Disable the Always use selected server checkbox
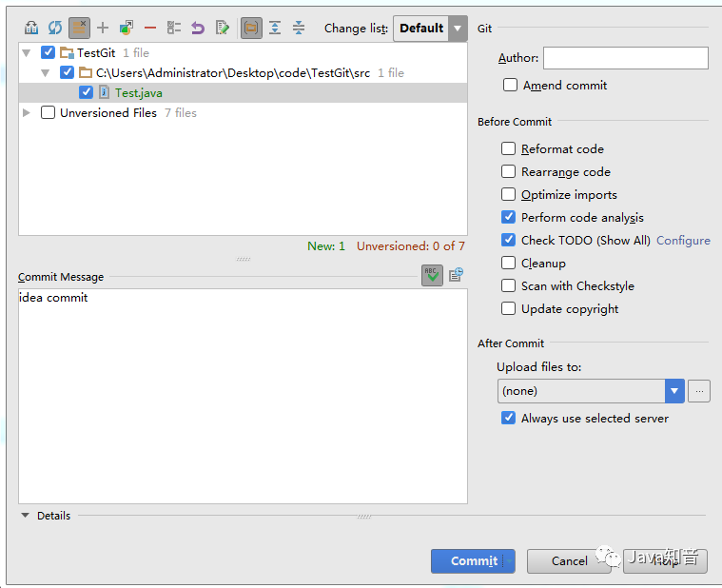Image resolution: width=722 pixels, height=588 pixels. click(x=508, y=418)
